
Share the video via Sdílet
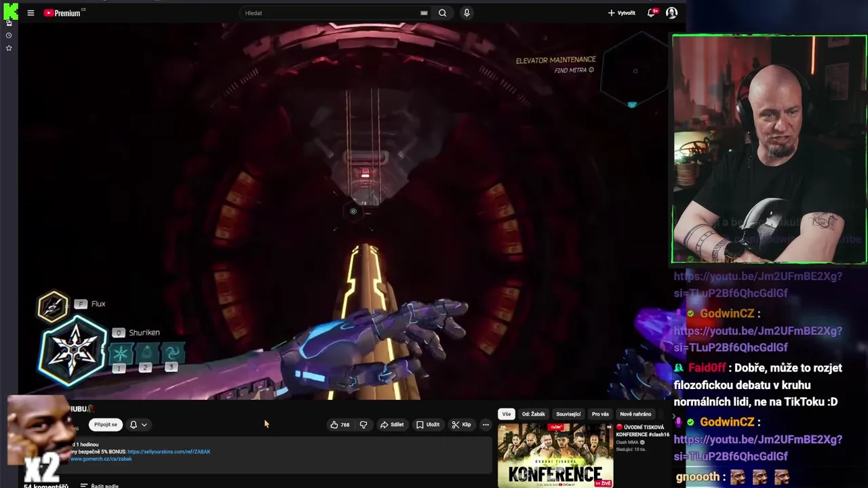coord(392,424)
